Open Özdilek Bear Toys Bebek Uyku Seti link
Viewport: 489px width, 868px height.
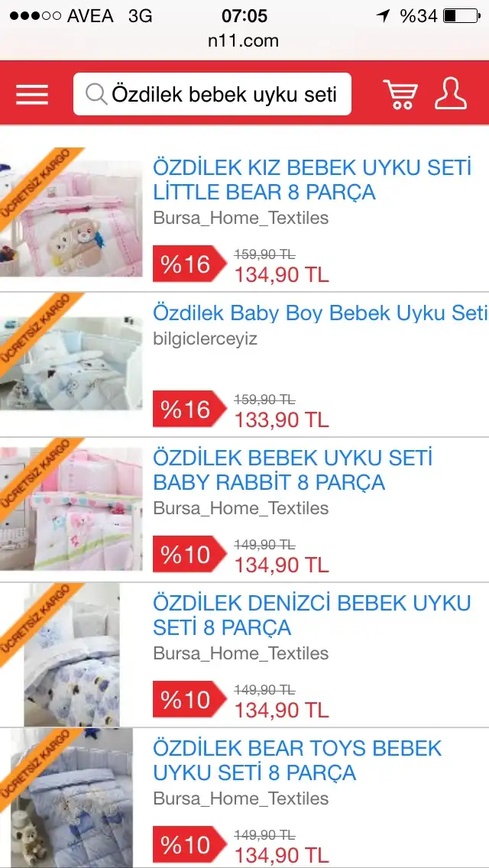point(297,760)
